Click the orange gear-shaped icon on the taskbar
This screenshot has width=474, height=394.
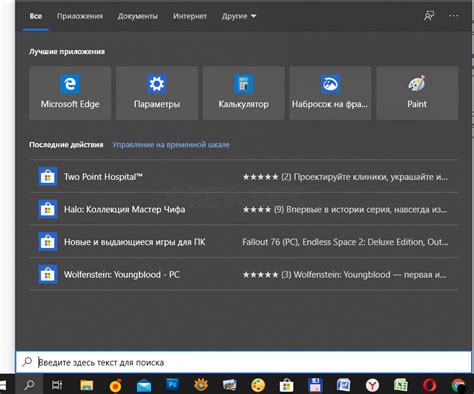201,385
